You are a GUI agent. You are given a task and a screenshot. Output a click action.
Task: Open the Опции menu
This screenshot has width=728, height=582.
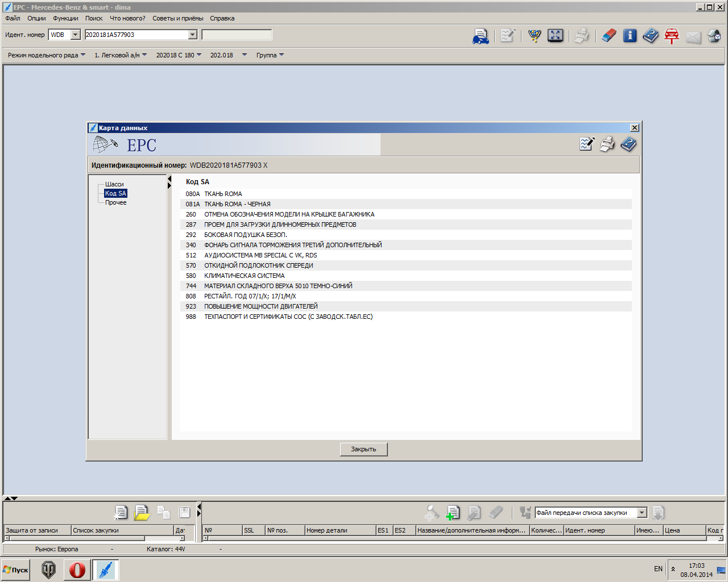pos(36,18)
